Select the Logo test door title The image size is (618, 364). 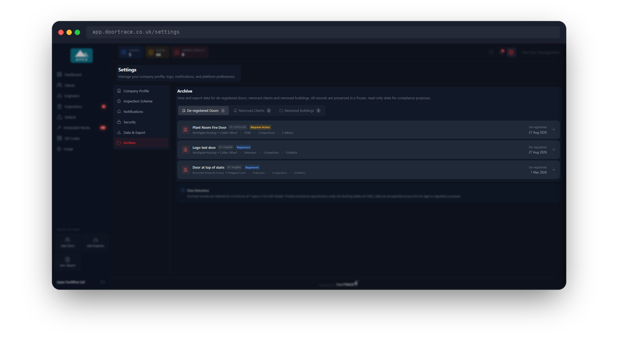[x=204, y=148]
